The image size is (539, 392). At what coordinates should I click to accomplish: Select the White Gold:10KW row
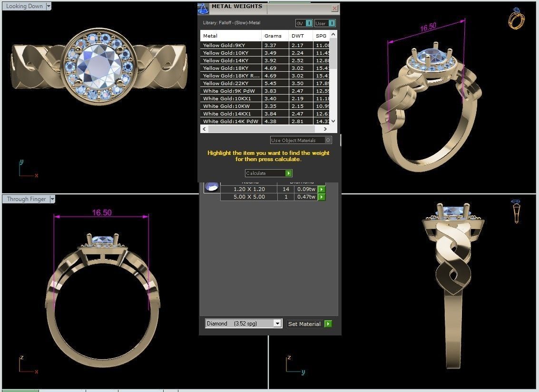point(265,106)
